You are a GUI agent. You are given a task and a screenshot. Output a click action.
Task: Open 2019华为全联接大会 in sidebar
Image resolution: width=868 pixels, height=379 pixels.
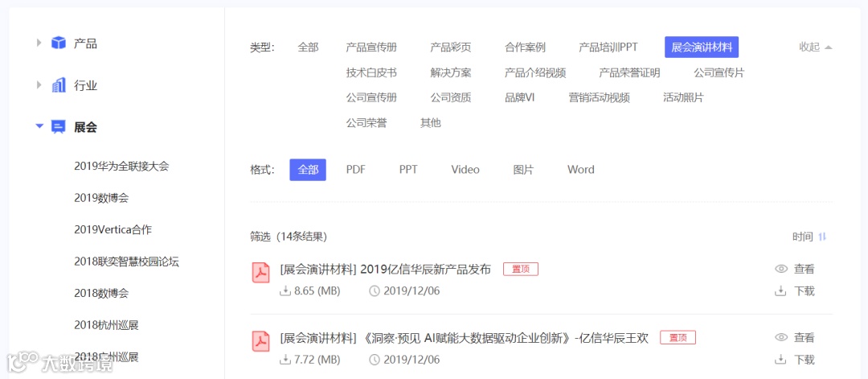click(121, 166)
